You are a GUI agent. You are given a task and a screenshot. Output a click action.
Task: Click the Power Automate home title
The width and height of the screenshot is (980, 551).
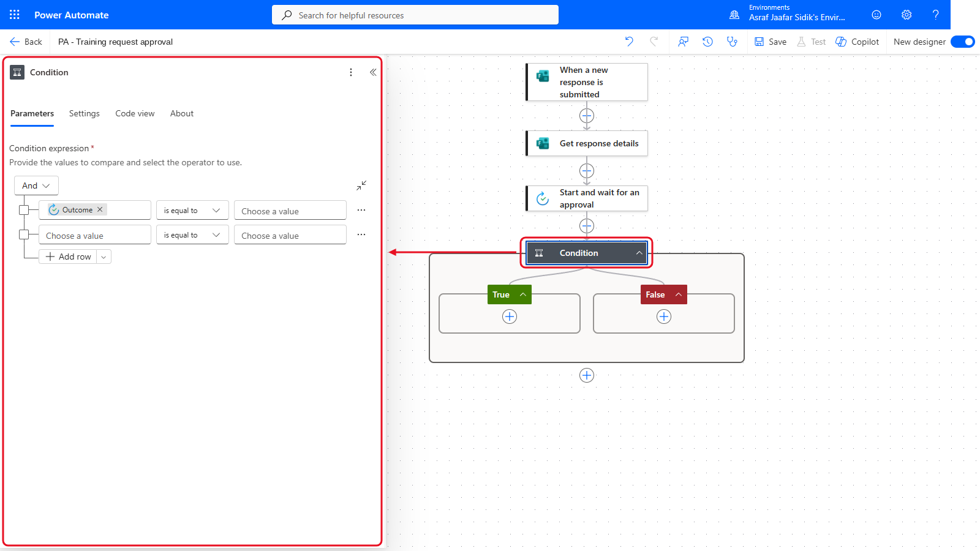coord(72,15)
